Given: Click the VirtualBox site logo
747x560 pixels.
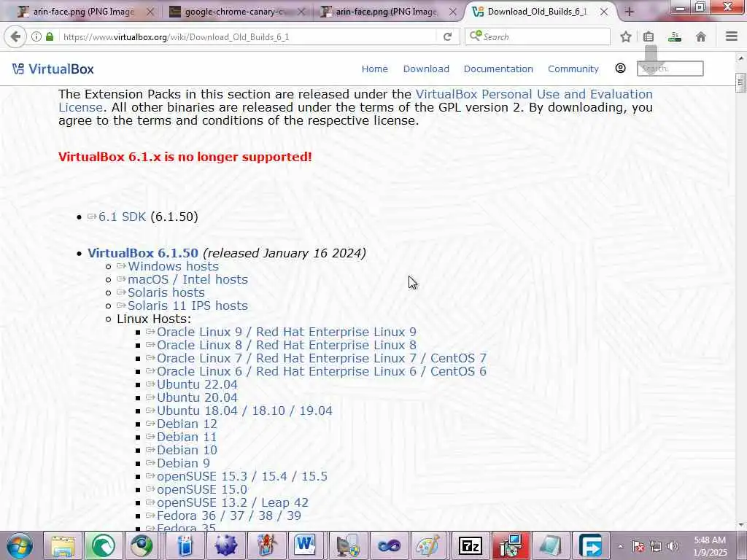Looking at the screenshot, I should point(53,69).
